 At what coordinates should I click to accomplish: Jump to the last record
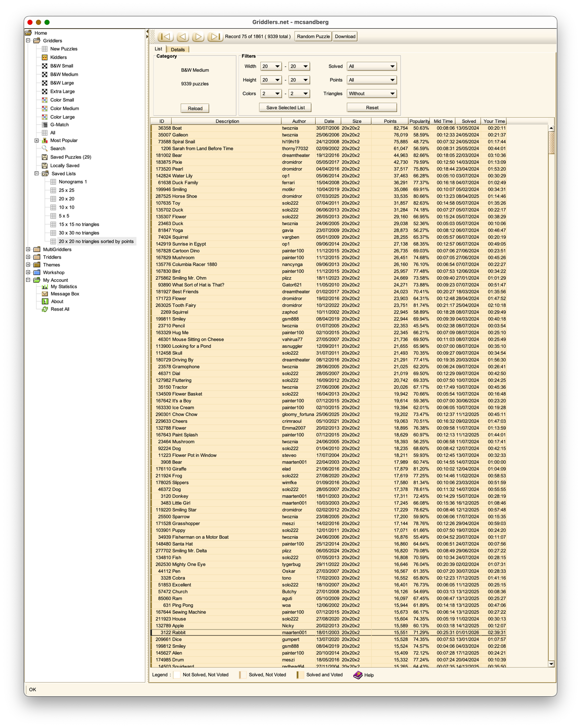(215, 36)
